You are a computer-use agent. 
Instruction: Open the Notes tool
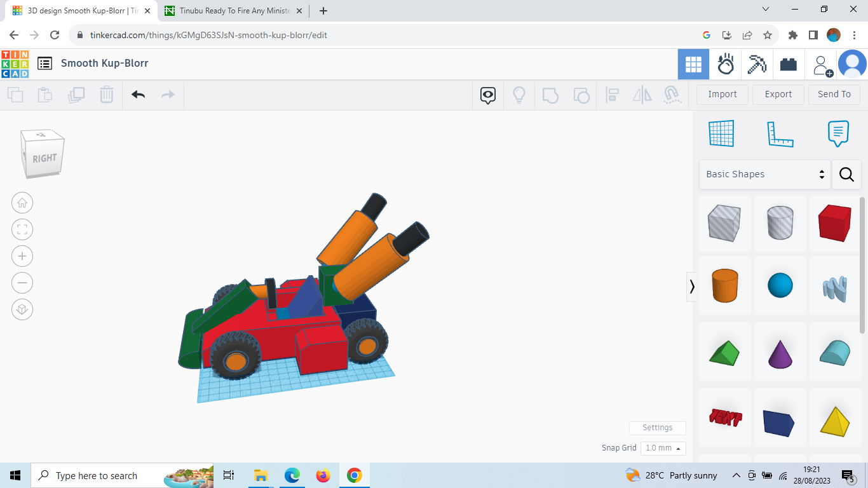click(838, 133)
